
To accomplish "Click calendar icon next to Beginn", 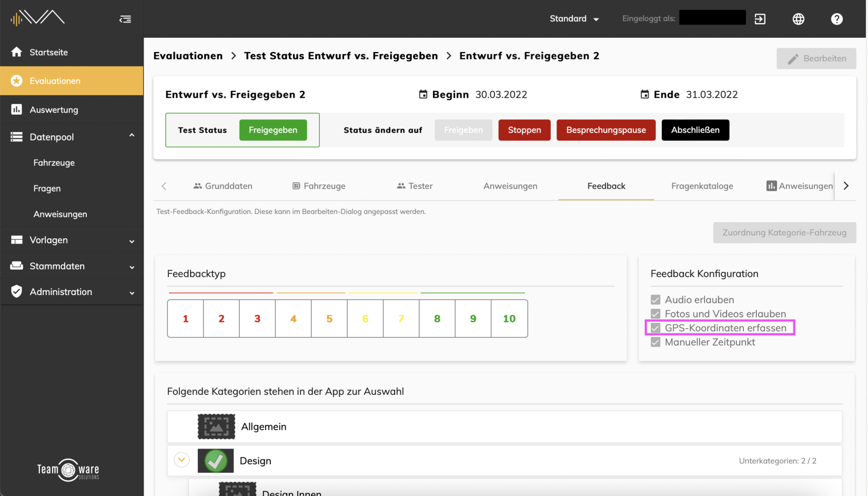I will [423, 94].
